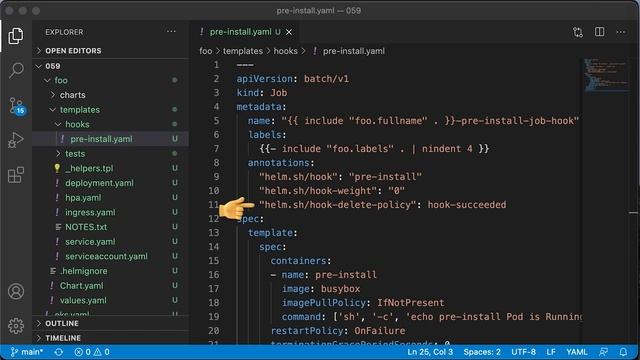Change encoding via UTF-8 status item
Viewport: 640px width, 360px height.
523,352
